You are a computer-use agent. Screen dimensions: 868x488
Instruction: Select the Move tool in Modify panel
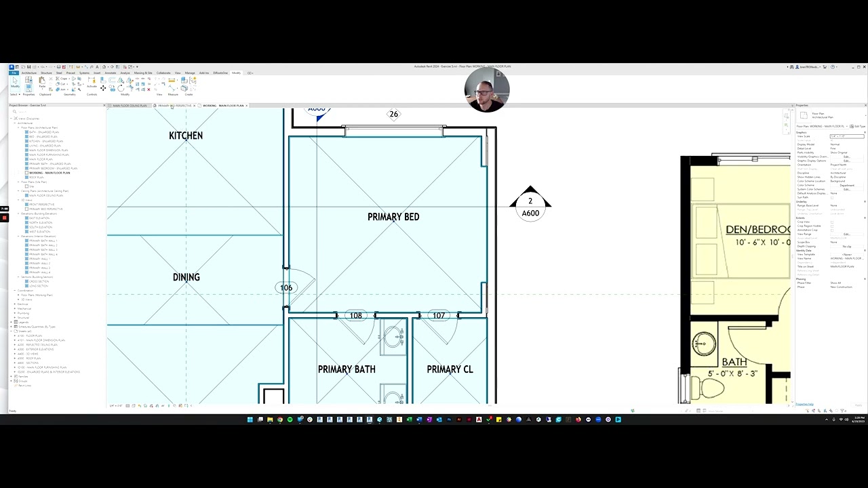point(103,87)
